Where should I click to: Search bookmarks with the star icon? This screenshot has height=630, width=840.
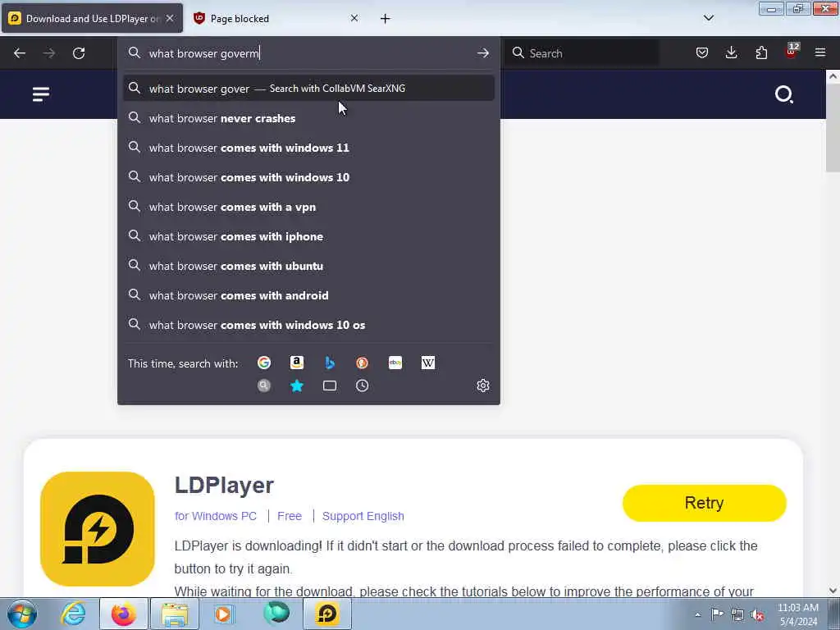click(297, 386)
